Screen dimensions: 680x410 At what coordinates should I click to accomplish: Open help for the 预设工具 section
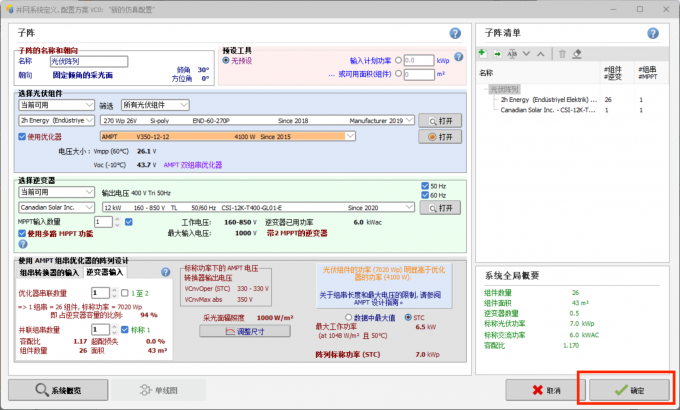[459, 57]
